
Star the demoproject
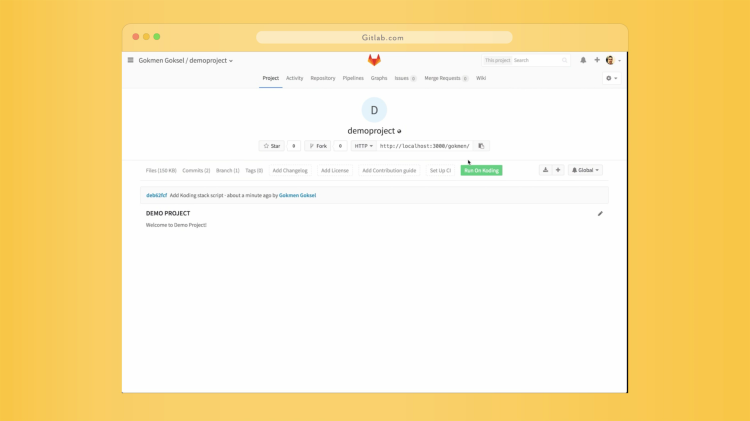(272, 146)
